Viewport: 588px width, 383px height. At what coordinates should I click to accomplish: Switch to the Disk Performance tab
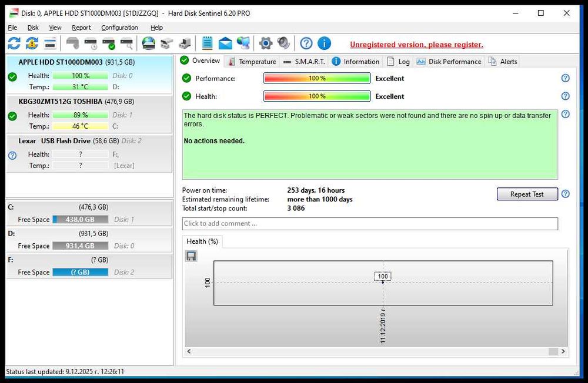tap(449, 62)
